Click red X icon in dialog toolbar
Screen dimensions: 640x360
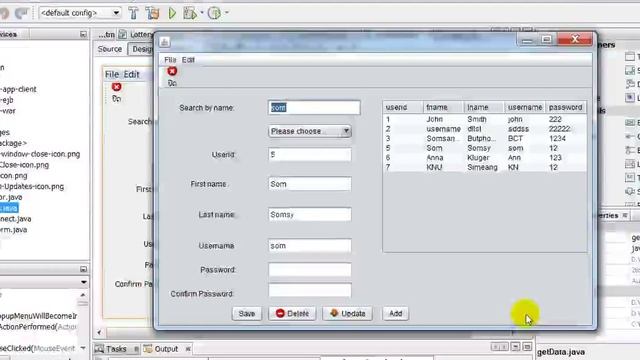[172, 71]
